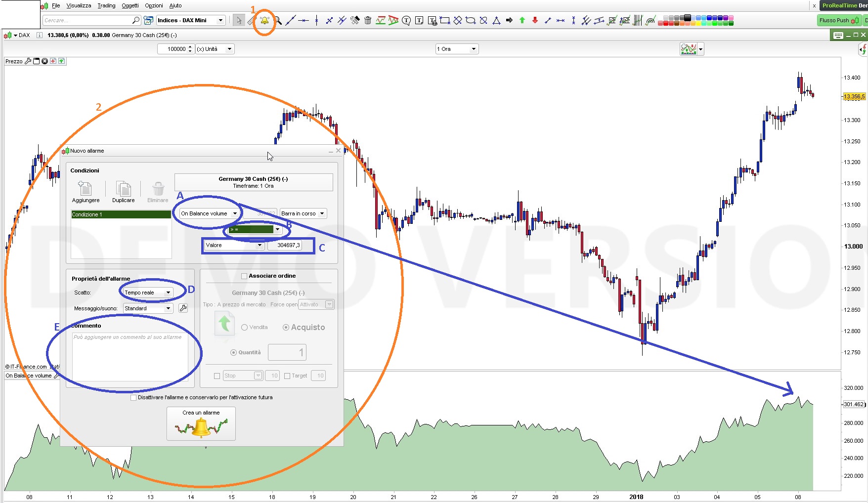Pick the trash can delete objects tool

tap(368, 20)
